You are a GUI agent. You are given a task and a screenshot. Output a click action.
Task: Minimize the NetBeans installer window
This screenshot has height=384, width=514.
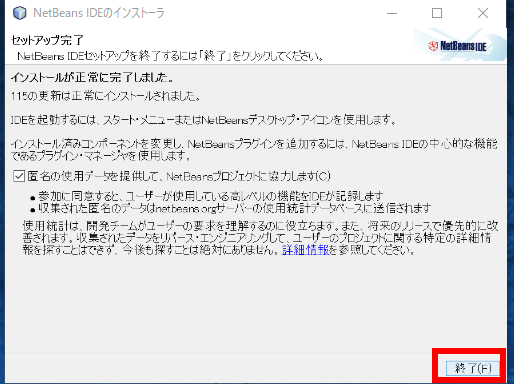point(392,13)
